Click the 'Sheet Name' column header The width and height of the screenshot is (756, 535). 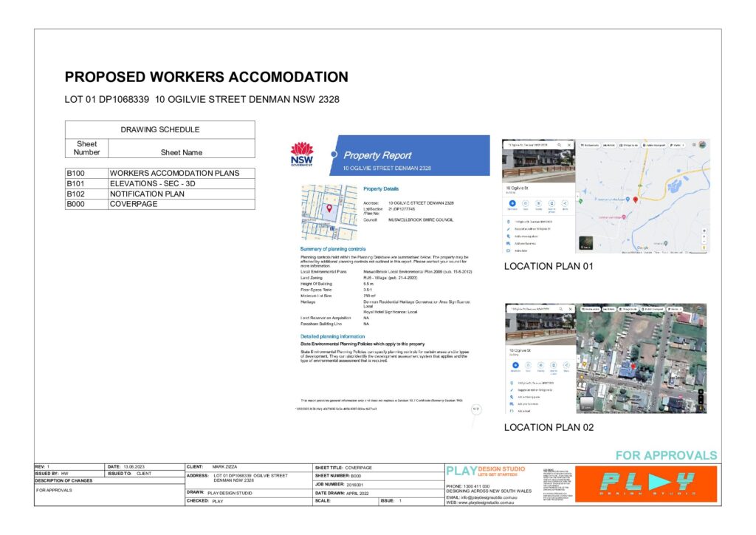(182, 152)
